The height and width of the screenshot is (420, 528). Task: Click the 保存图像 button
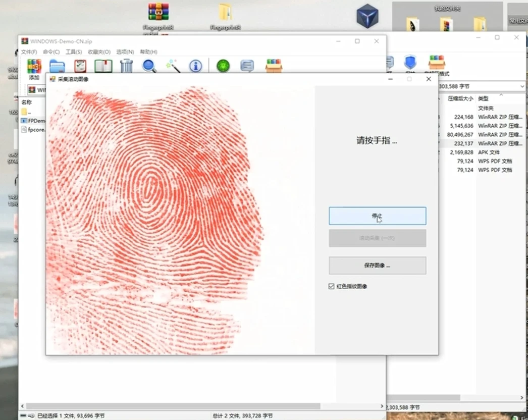(x=377, y=265)
